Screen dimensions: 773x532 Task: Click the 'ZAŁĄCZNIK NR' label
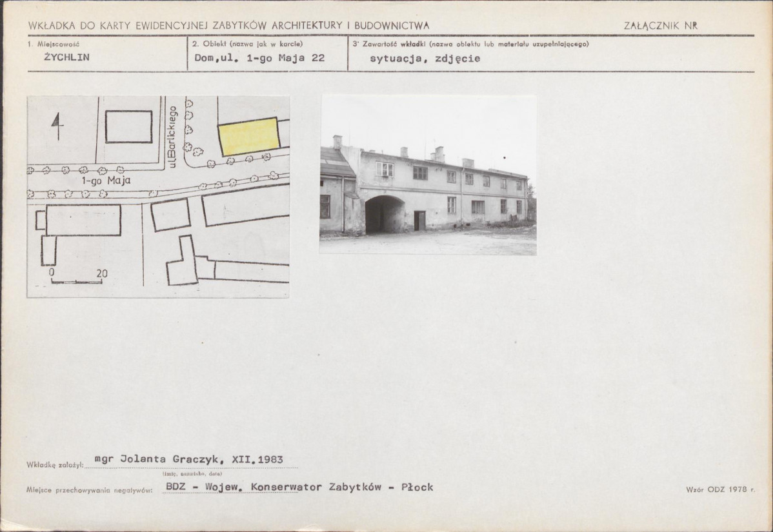661,26
